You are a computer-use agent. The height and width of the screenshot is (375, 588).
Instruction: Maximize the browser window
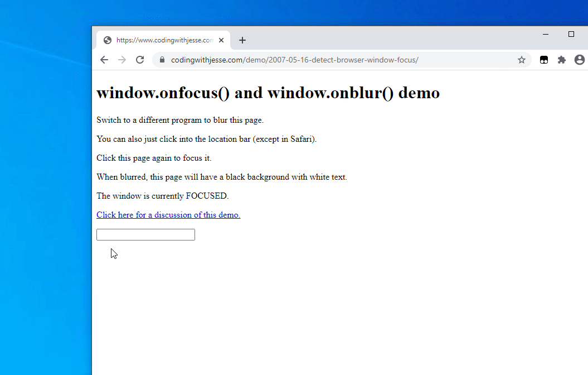[x=571, y=34]
